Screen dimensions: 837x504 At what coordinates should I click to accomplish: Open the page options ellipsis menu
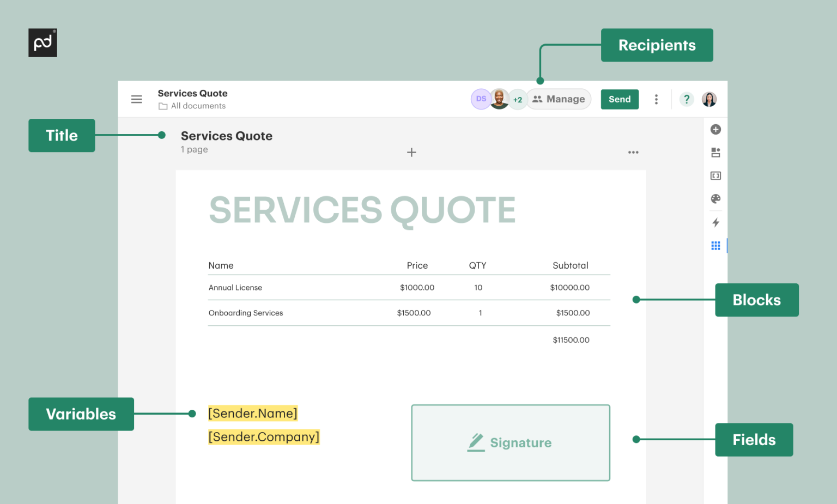[x=633, y=153]
